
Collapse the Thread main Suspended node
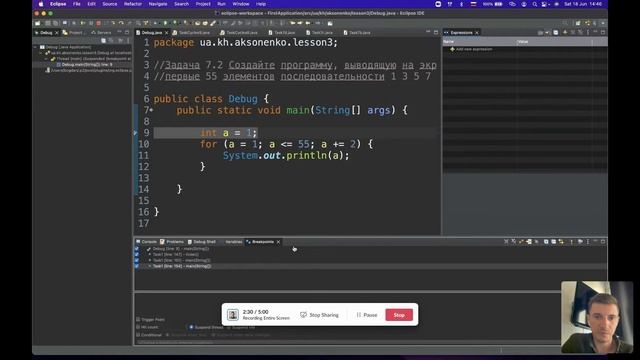[x=46, y=59]
